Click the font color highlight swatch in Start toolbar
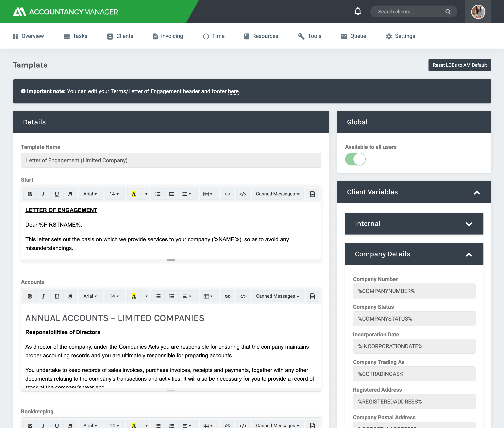504x428 pixels. point(134,194)
